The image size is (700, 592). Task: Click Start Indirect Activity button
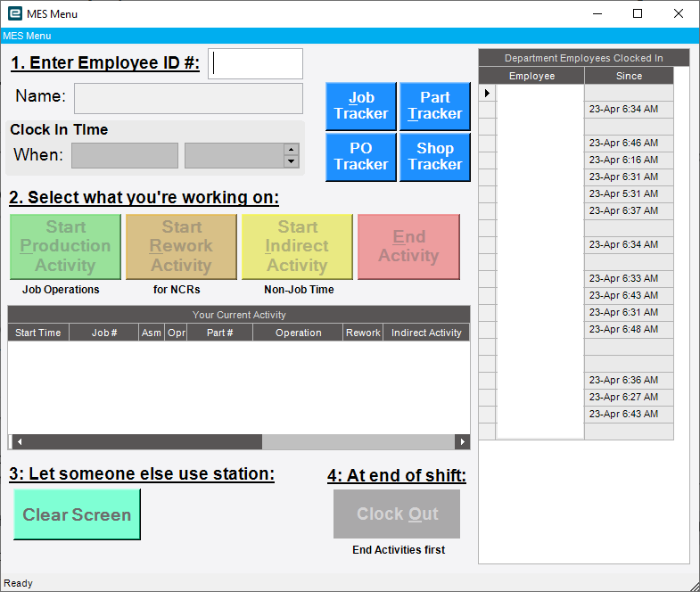[x=297, y=247]
